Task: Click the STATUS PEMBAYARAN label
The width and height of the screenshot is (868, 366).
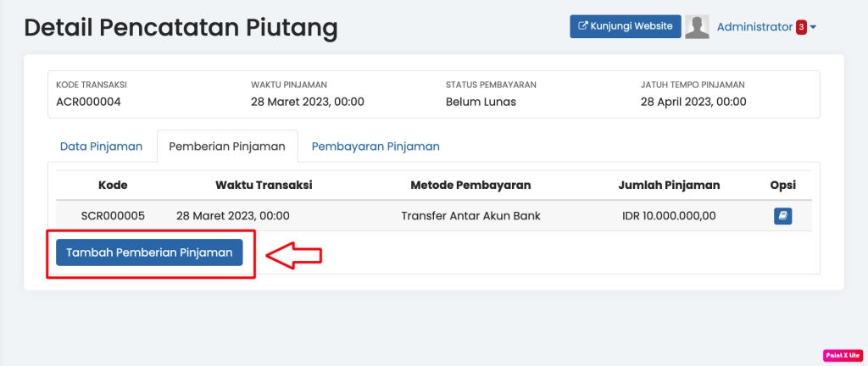Action: click(491, 85)
